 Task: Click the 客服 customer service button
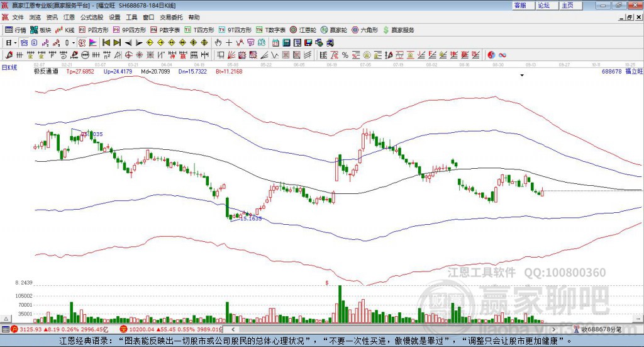pos(523,5)
